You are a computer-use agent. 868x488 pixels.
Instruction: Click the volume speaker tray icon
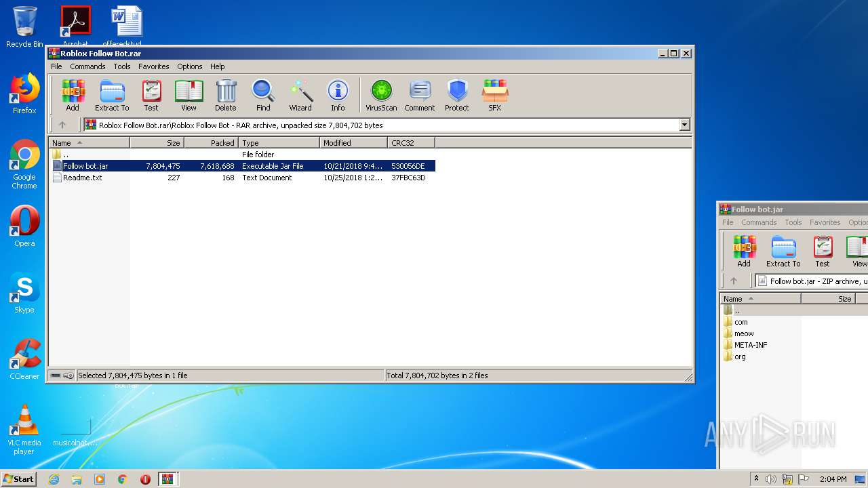pyautogui.click(x=770, y=479)
